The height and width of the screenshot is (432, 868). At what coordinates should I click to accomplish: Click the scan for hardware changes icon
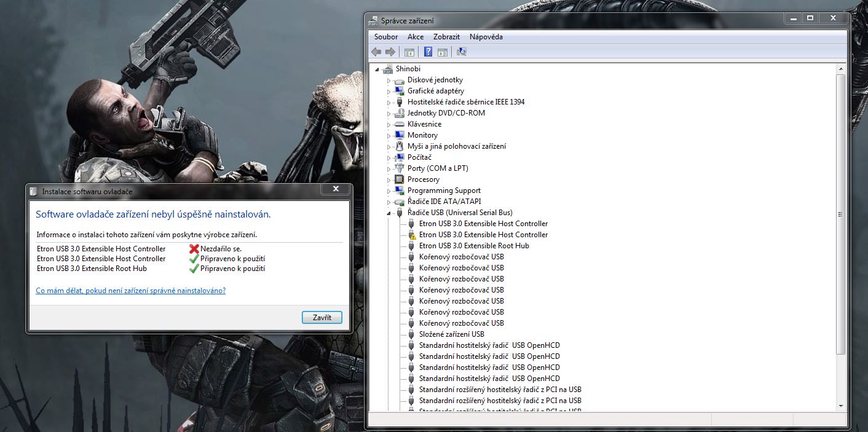[462, 52]
